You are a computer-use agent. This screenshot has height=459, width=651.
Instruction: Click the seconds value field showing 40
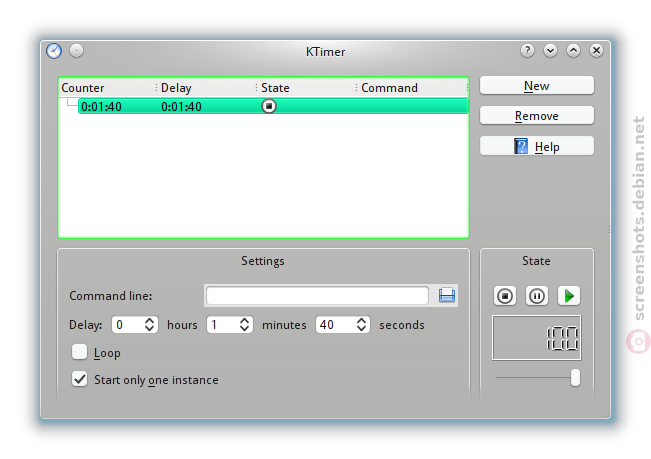pos(336,325)
